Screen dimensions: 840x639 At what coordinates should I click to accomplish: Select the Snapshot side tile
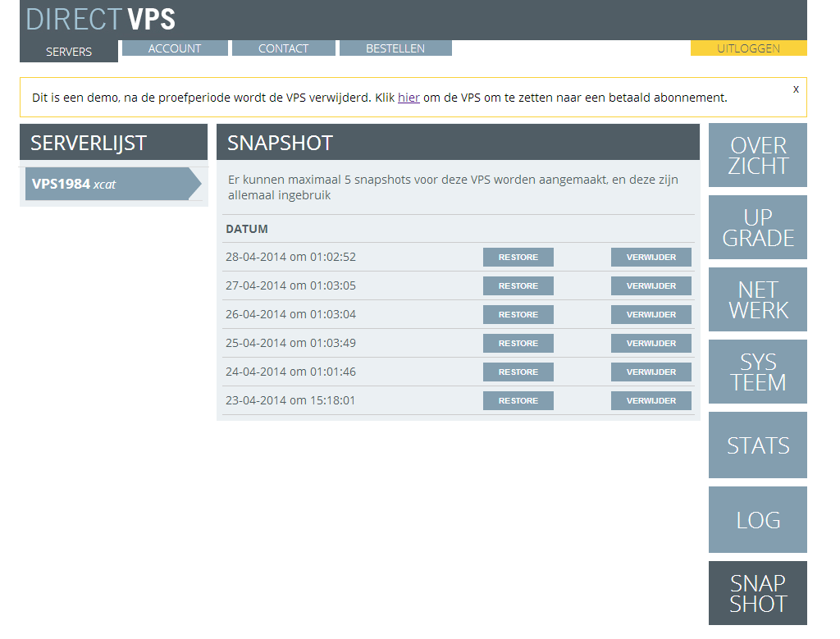[757, 593]
